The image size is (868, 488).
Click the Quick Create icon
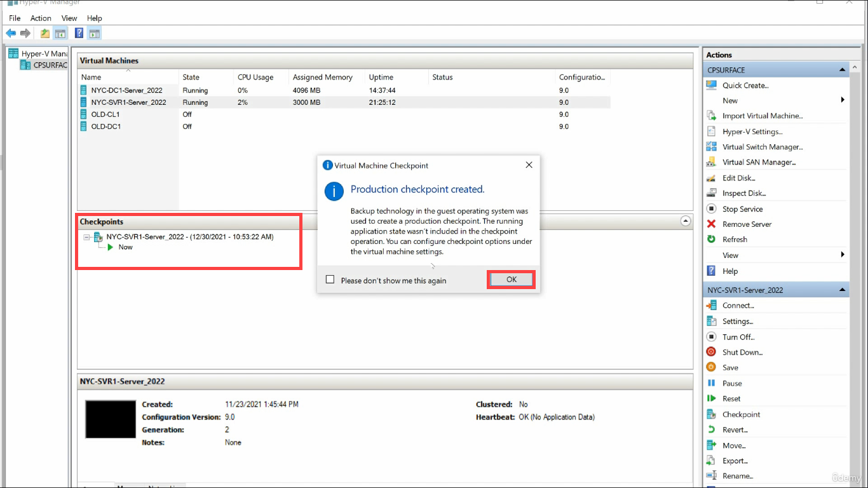712,85
